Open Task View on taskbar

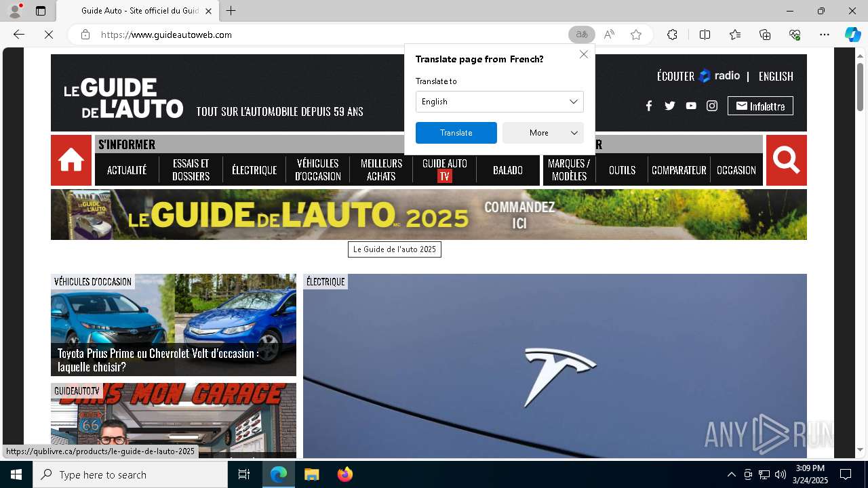click(245, 474)
